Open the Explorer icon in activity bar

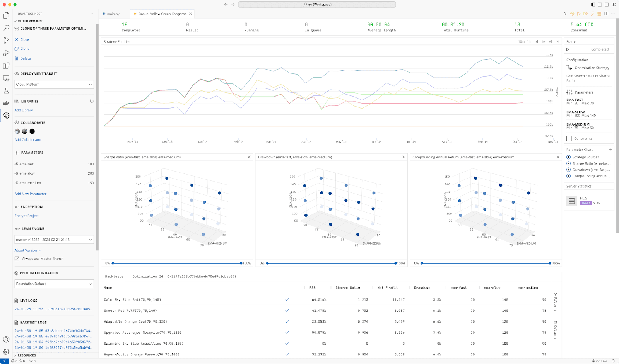tap(6, 15)
